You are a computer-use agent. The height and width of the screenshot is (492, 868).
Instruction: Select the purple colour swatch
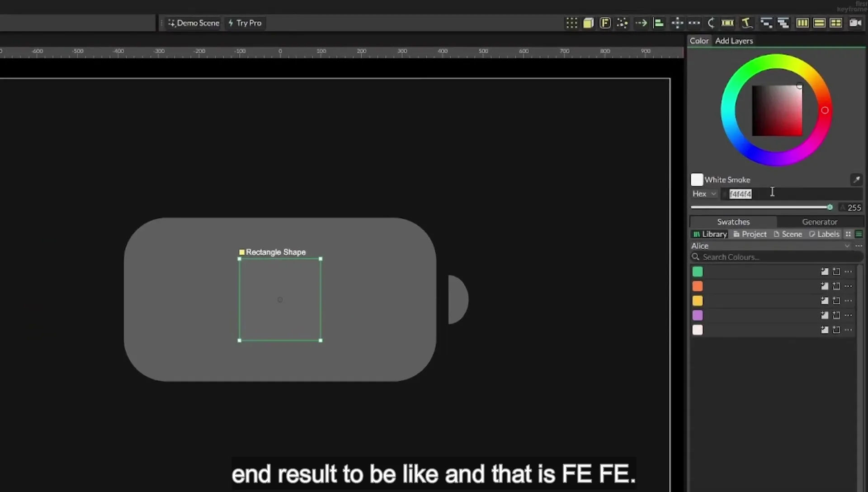coord(698,315)
